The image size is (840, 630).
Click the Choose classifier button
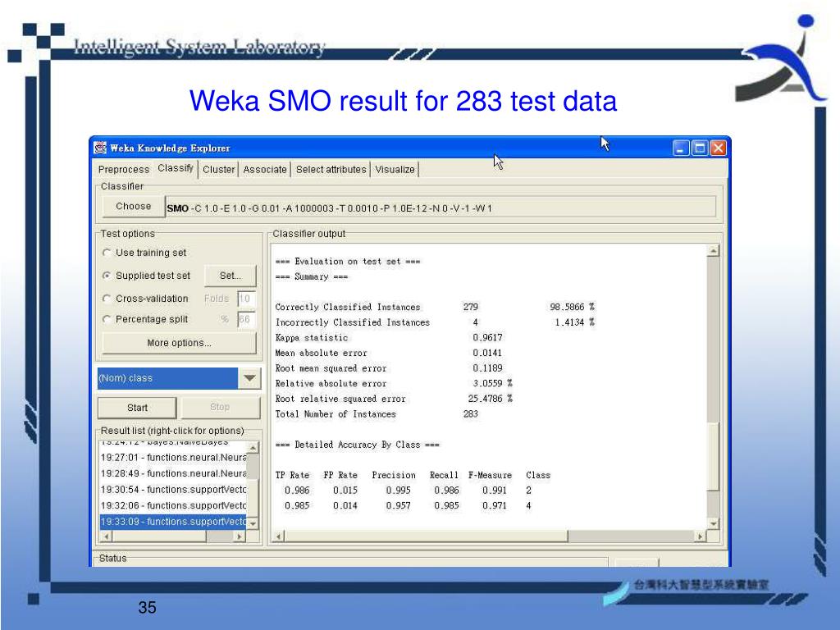click(x=134, y=206)
